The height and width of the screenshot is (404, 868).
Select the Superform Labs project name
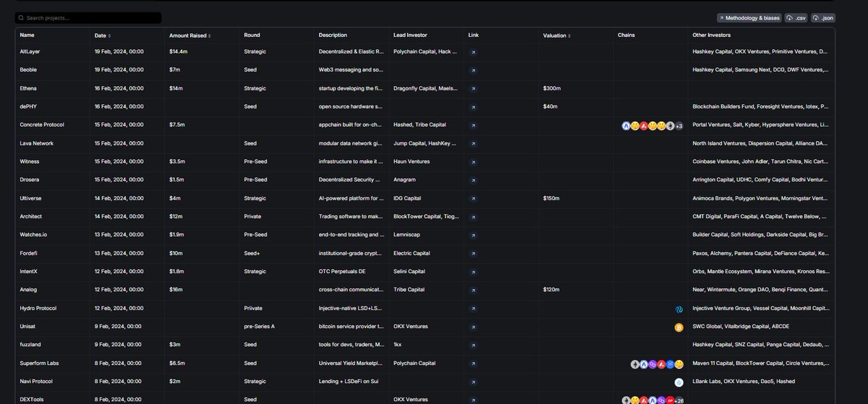click(x=41, y=363)
